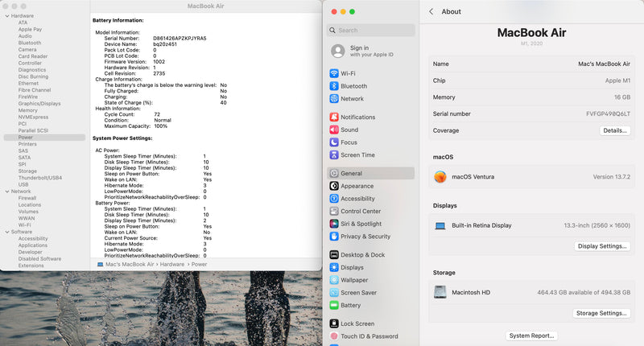
Task: Go back using the About back chevron
Action: tap(431, 11)
